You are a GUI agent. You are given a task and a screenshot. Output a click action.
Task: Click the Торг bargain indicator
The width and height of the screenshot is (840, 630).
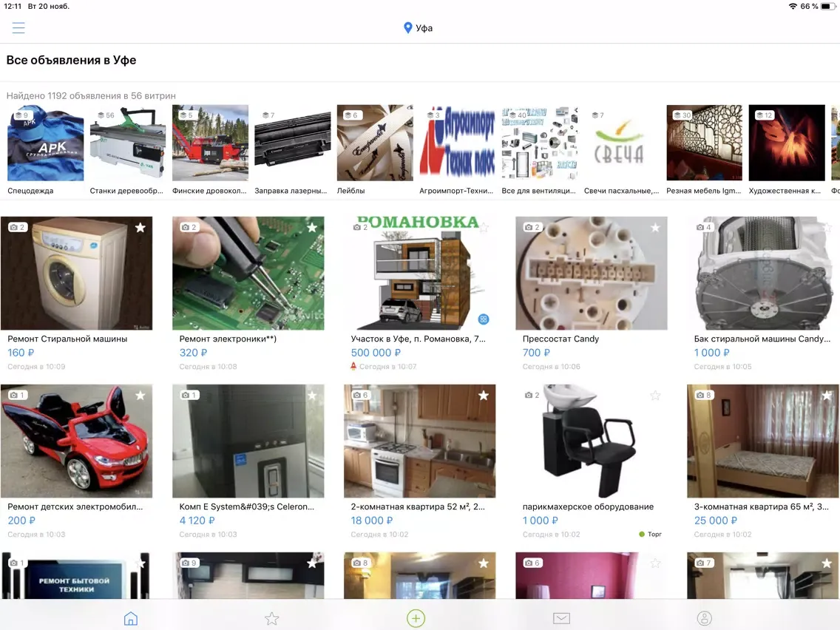coord(651,534)
